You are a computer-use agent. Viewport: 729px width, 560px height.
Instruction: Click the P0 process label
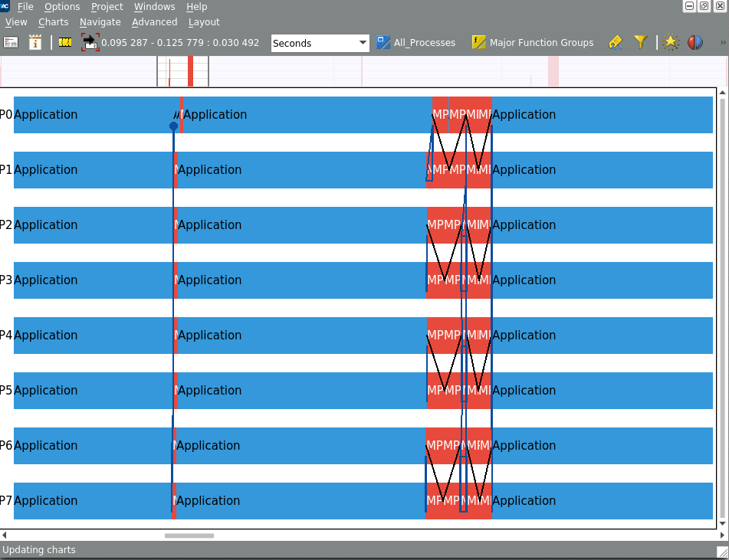6,115
